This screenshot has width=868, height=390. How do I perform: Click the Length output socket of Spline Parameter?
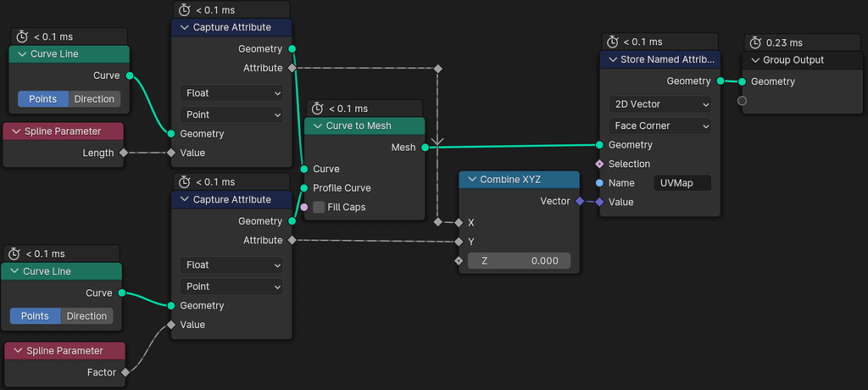tap(123, 153)
